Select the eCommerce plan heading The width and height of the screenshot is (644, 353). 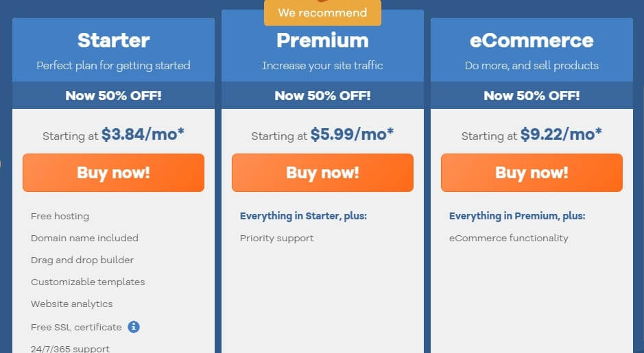[x=532, y=40]
